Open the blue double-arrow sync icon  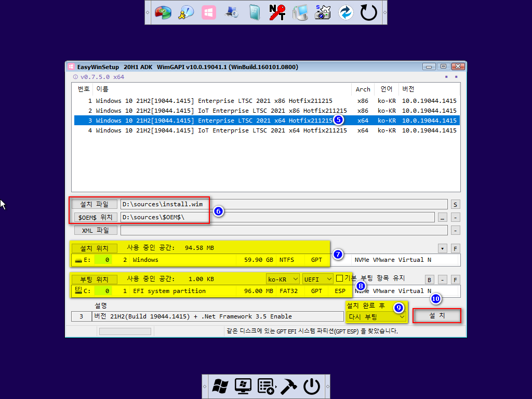(345, 12)
